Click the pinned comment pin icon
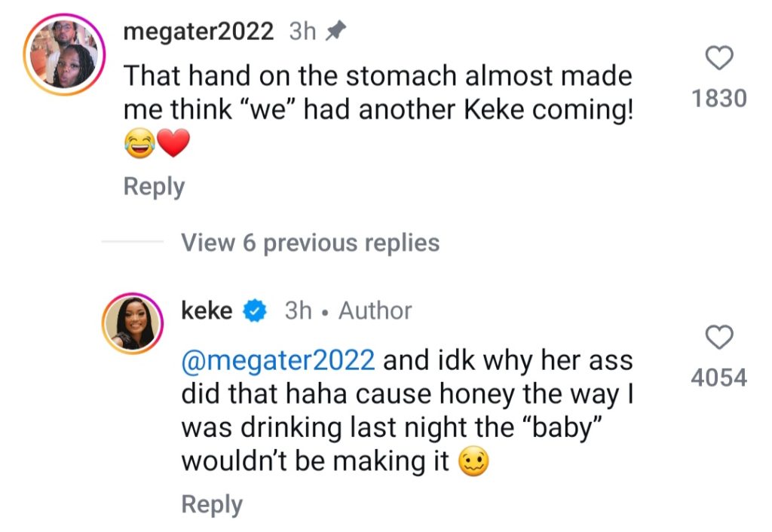The image size is (772, 532). click(336, 32)
